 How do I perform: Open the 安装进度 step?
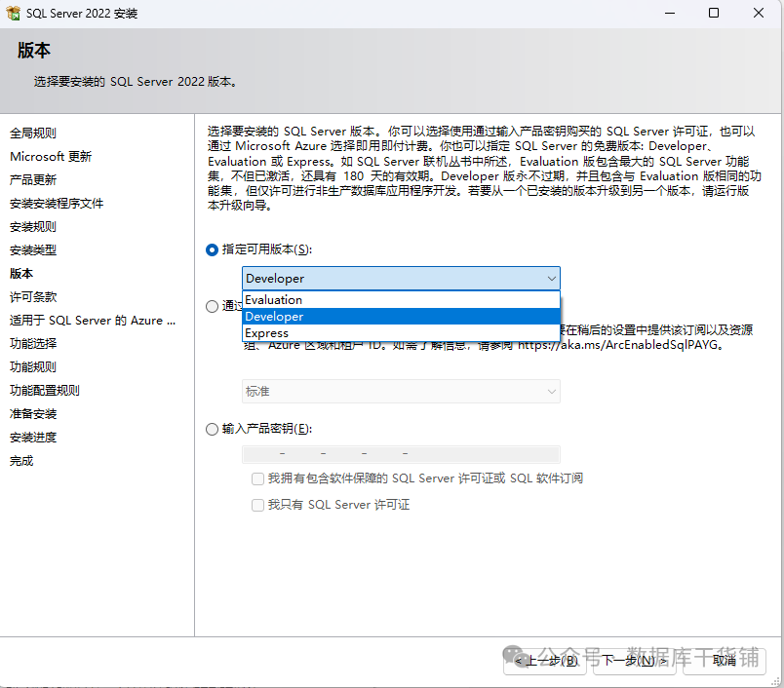pyautogui.click(x=33, y=438)
